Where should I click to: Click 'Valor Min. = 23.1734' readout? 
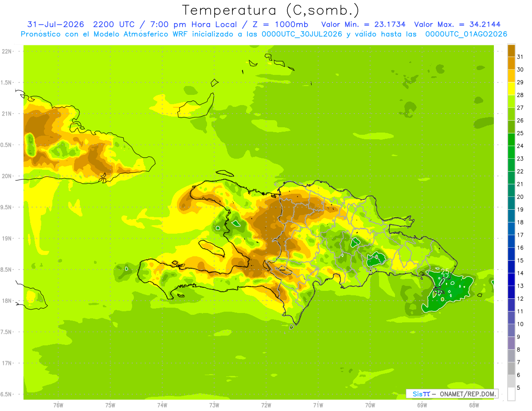[364, 24]
